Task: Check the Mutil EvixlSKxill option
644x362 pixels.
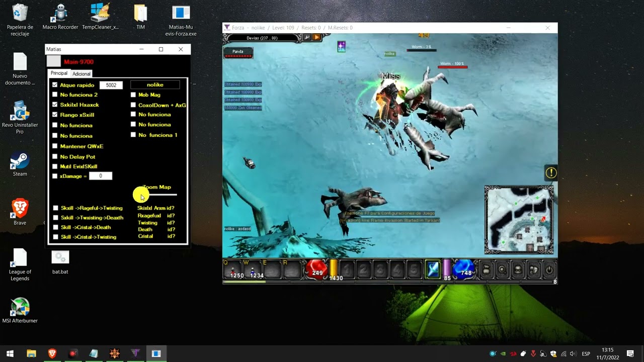Action: coord(55,166)
